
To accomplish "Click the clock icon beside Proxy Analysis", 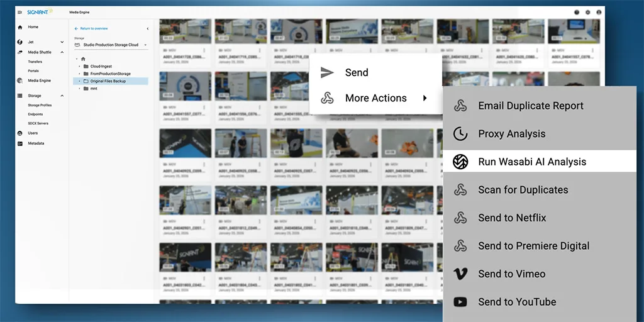I will [x=460, y=134].
